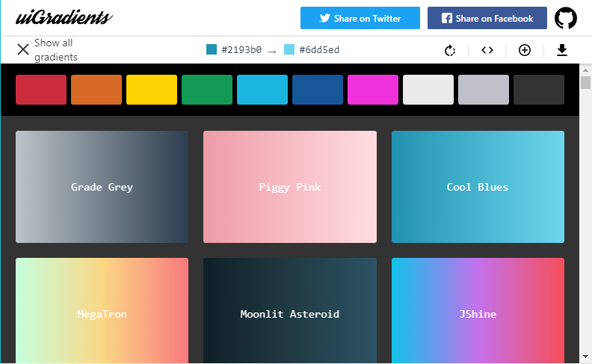This screenshot has height=364, width=592.
Task: Click the add gradient plus icon
Action: tap(525, 50)
